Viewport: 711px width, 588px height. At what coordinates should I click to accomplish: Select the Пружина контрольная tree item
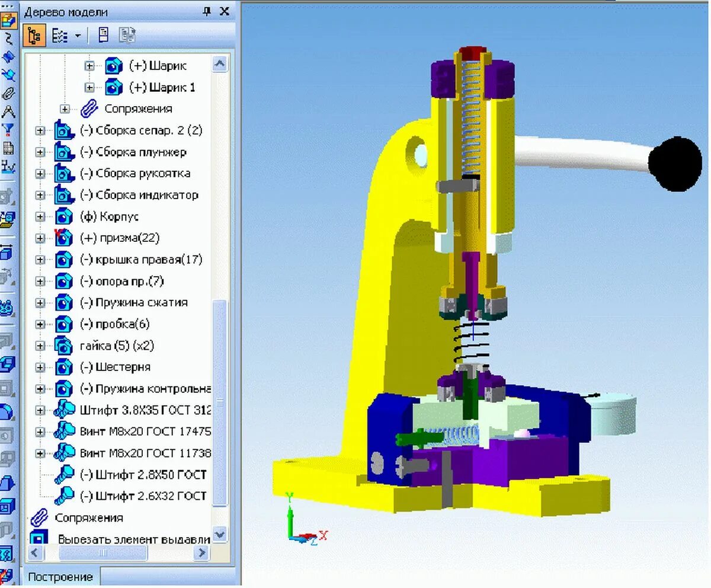click(145, 389)
